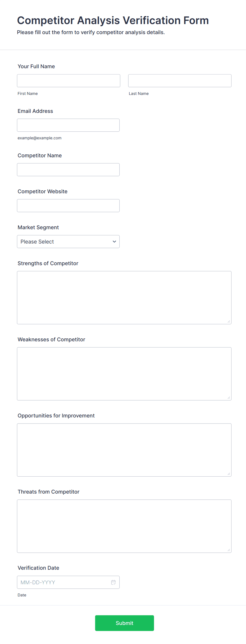Click the Your Full Name label
246x644 pixels.
(36, 66)
